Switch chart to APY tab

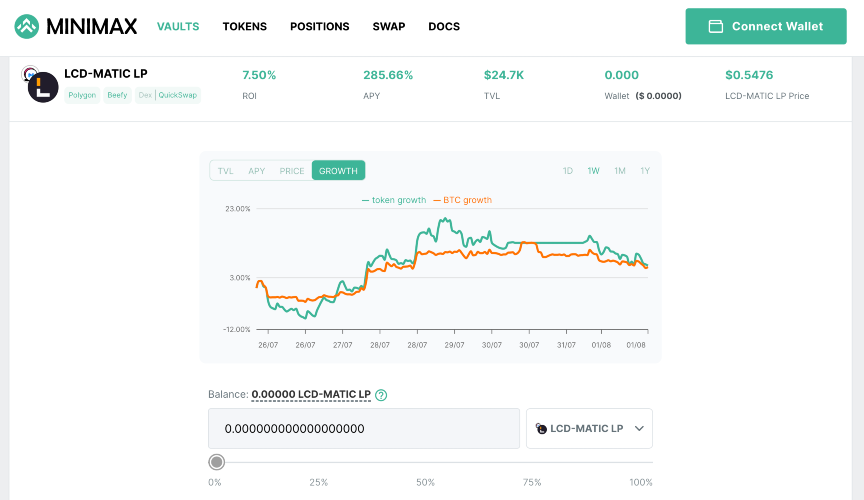[257, 171]
